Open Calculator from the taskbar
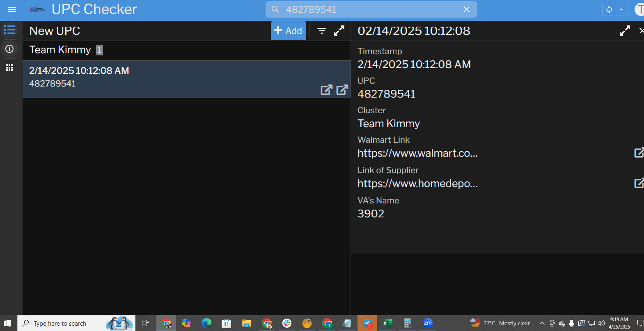The width and height of the screenshot is (644, 331). 407,323
